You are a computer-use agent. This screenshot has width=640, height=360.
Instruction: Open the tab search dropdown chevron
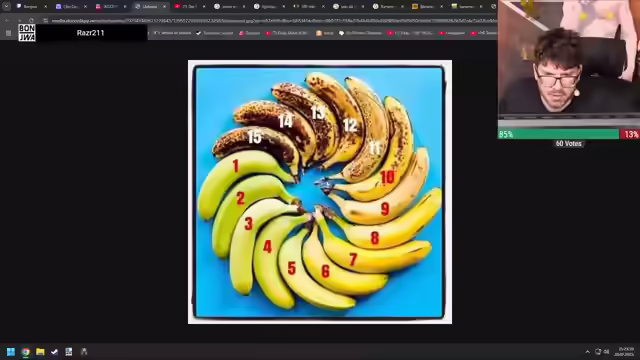(x=7, y=6)
